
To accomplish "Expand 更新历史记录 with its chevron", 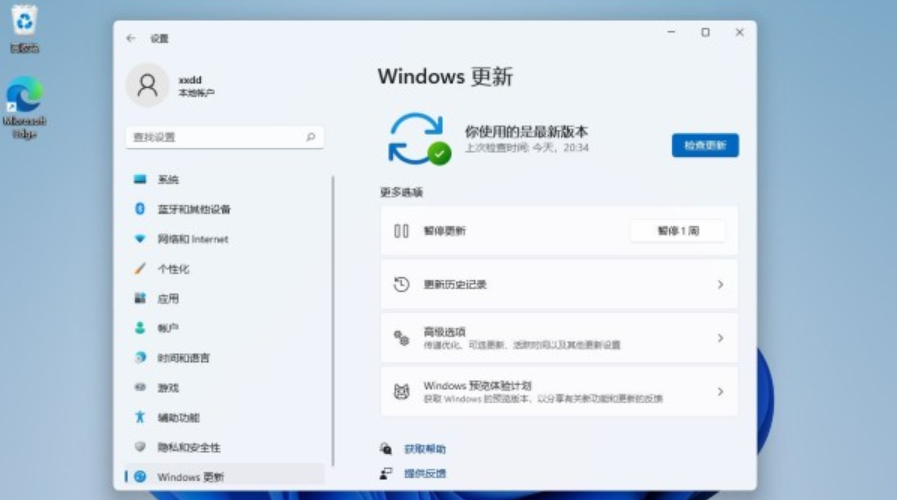I will click(x=720, y=285).
